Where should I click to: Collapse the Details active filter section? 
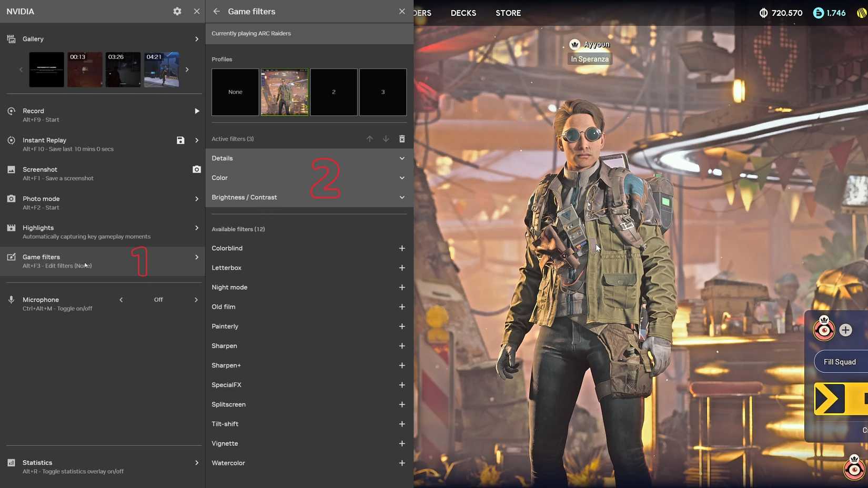point(401,158)
